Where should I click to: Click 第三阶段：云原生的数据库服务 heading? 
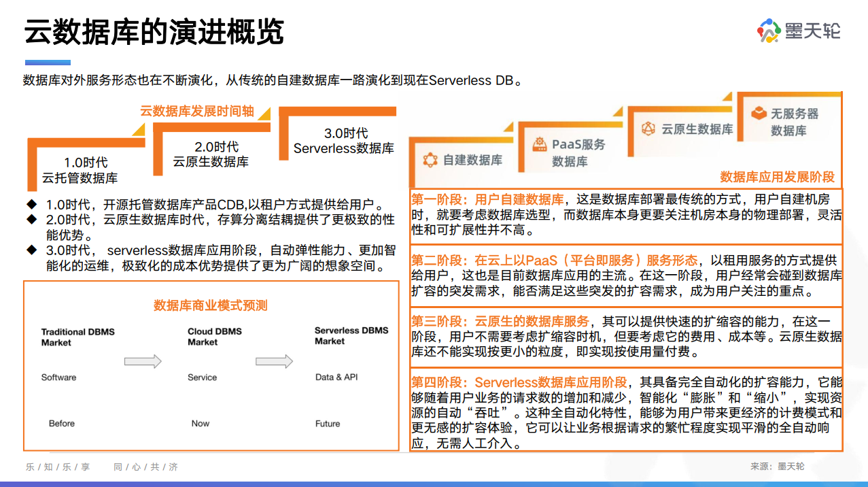500,321
